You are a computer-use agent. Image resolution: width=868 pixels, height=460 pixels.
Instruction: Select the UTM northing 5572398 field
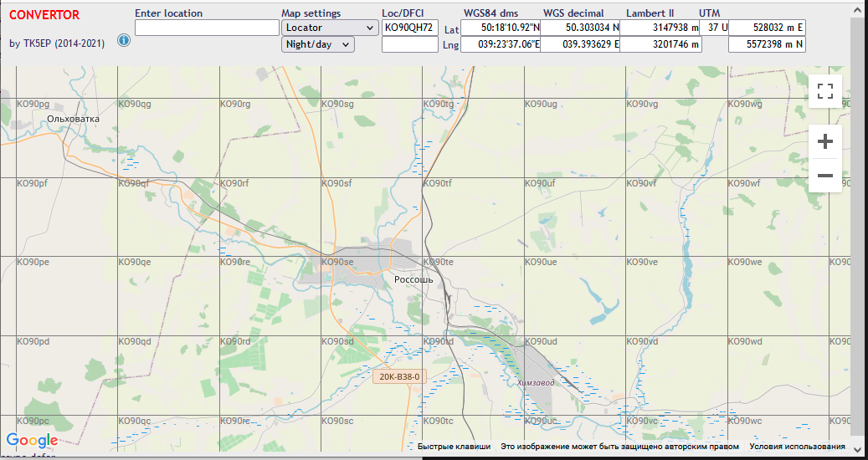[x=767, y=44]
